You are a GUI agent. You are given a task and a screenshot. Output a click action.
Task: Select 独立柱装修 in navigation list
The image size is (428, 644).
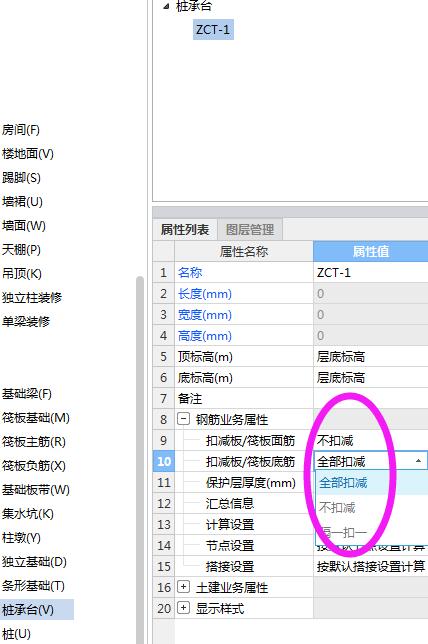tap(32, 297)
